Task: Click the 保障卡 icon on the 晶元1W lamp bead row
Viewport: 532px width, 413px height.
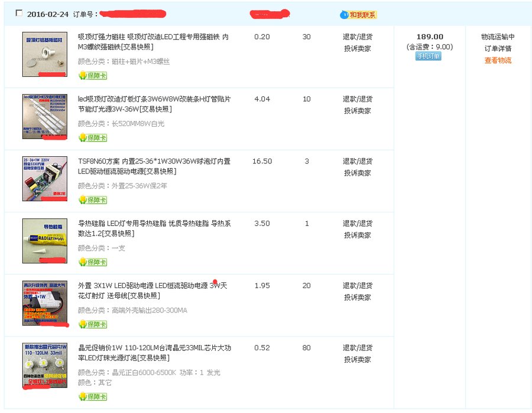Action: [95, 396]
